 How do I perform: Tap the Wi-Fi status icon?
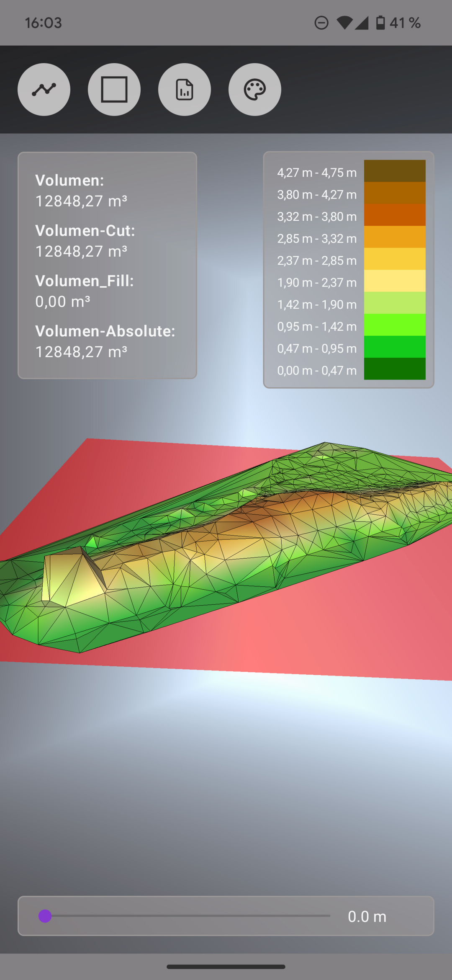point(344,23)
